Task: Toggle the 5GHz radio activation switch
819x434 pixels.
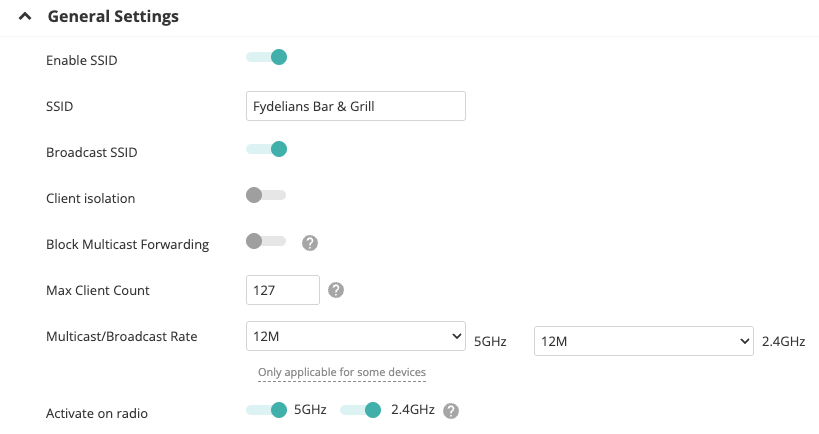Action: pos(267,409)
